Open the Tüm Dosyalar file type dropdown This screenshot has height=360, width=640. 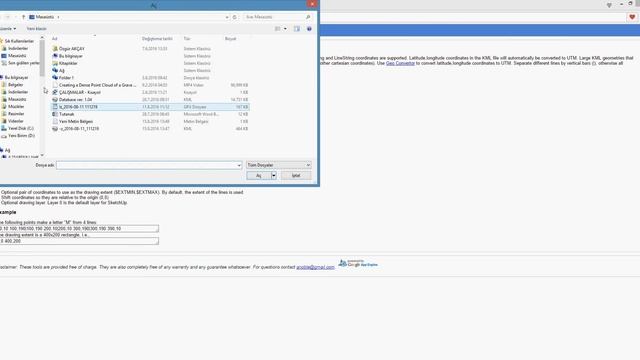[279, 165]
